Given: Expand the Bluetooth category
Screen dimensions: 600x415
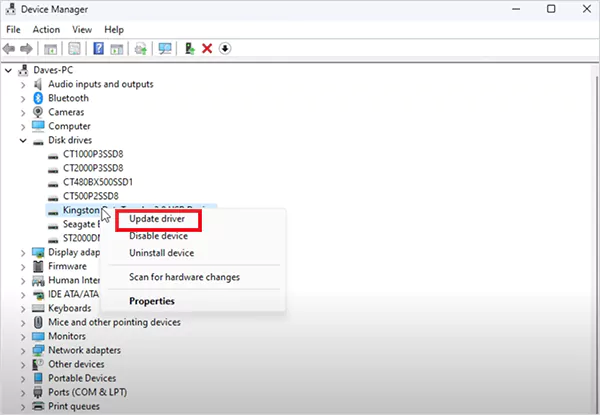Looking at the screenshot, I should pos(23,99).
